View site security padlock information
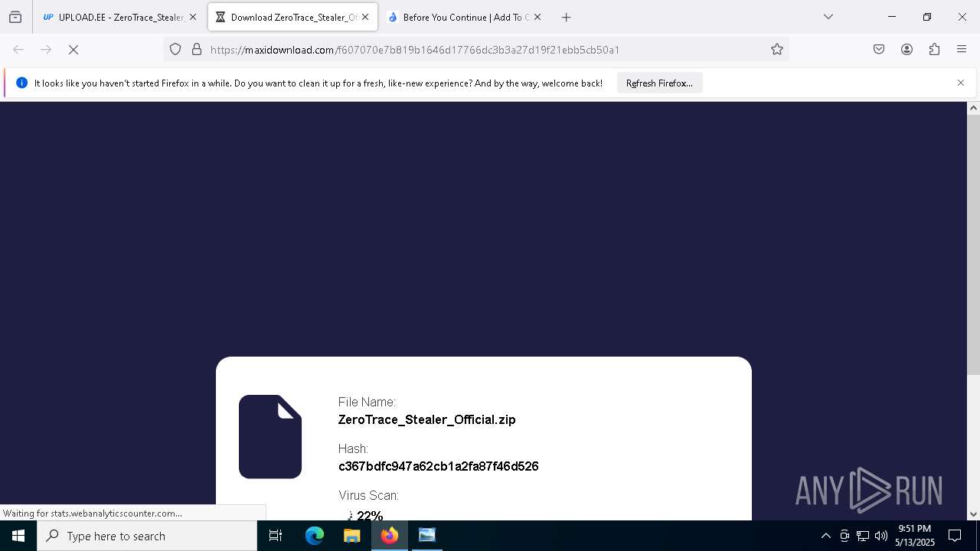Viewport: 980px width, 551px height. coord(197,49)
